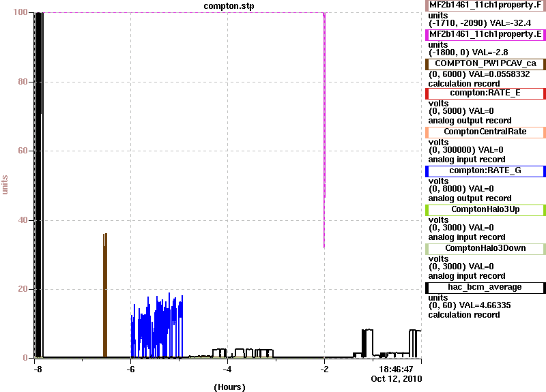546x392 pixels.
Task: Click the -2 tick label on time axis
Action: (324, 369)
